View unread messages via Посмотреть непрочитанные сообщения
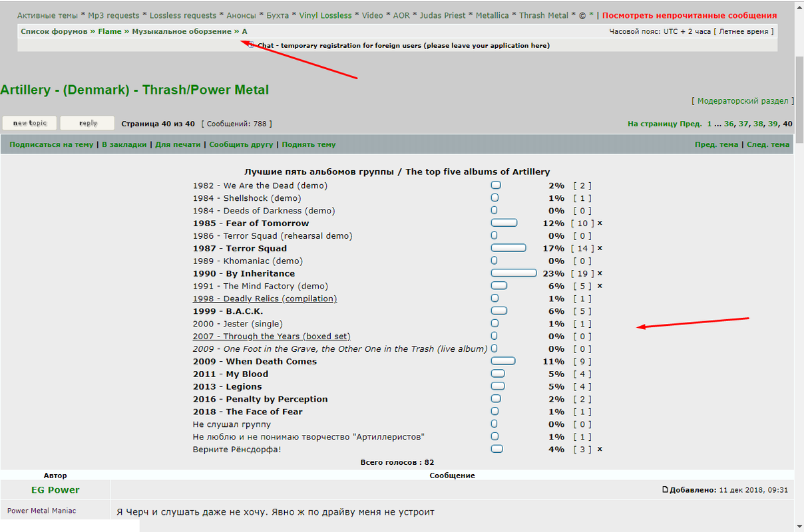Image resolution: width=804 pixels, height=532 pixels. (x=690, y=15)
